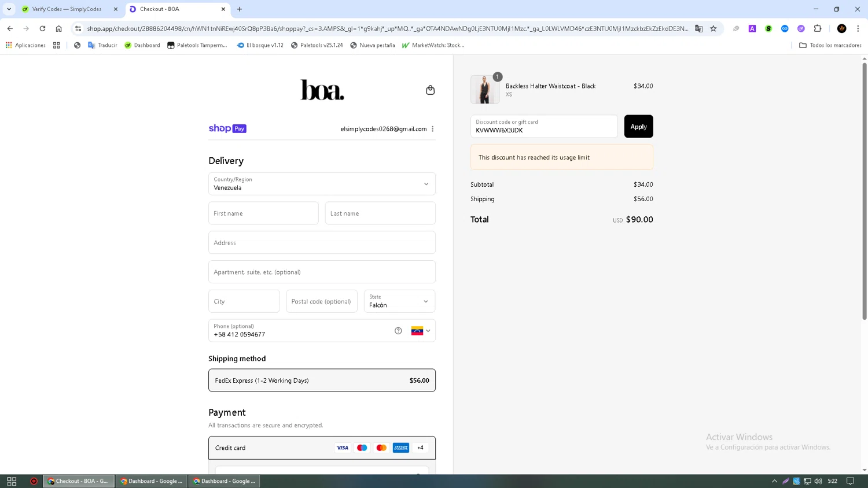Open the Nueva pestaña bookmark
Viewport: 868px width, 488px height.
coord(373,45)
